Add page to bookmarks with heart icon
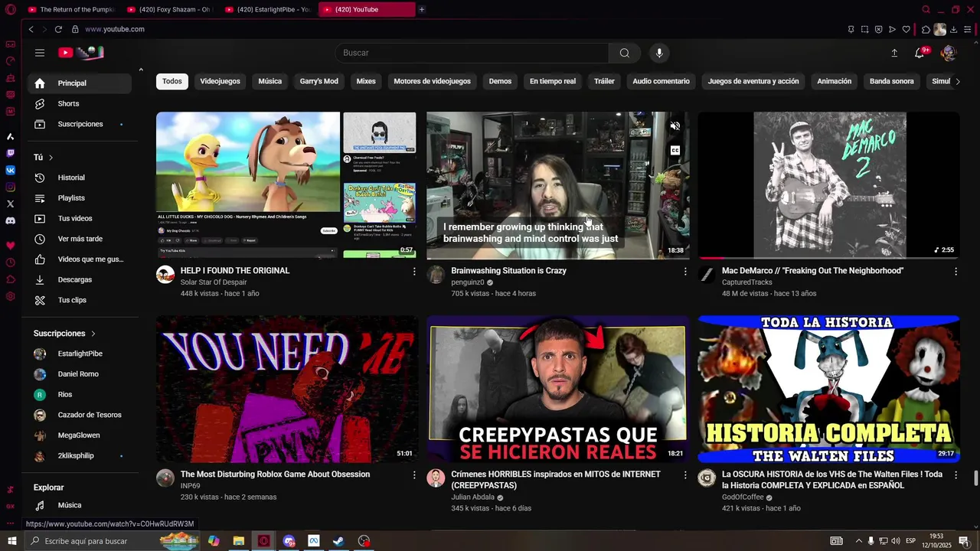Viewport: 980px width, 551px height. (906, 30)
